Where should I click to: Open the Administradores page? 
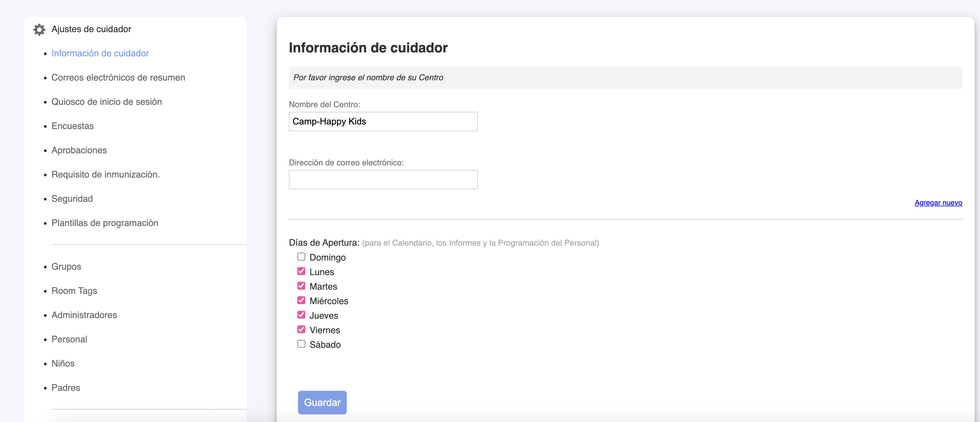click(x=84, y=315)
